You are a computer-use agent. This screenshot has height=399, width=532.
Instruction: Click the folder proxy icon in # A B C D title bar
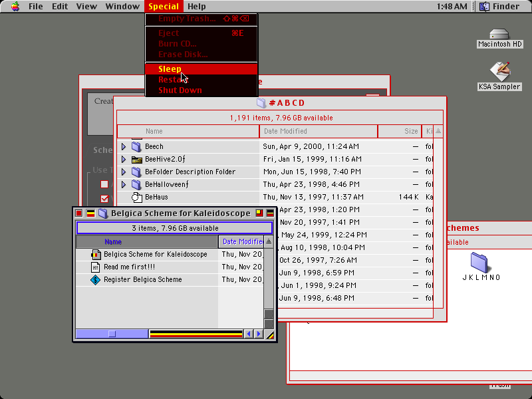point(261,103)
